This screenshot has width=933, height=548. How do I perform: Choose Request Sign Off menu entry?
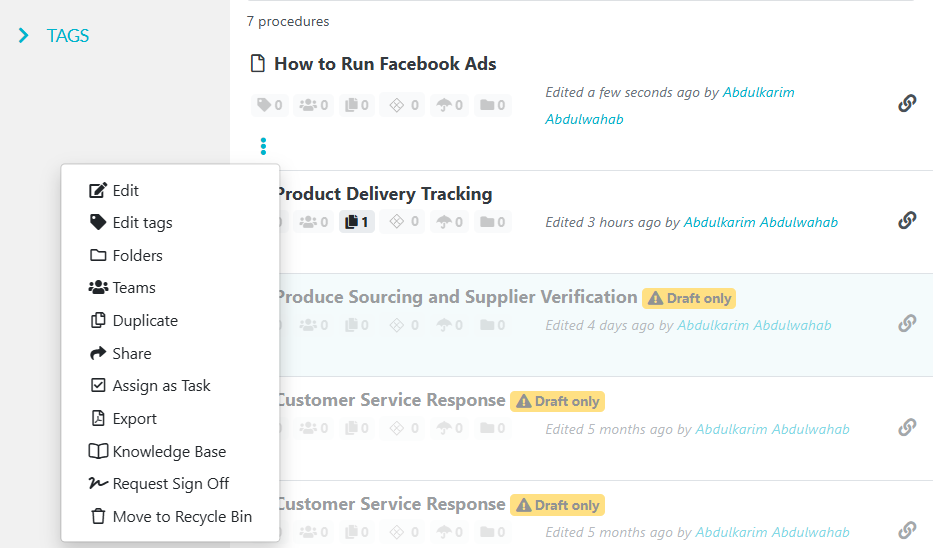(170, 484)
